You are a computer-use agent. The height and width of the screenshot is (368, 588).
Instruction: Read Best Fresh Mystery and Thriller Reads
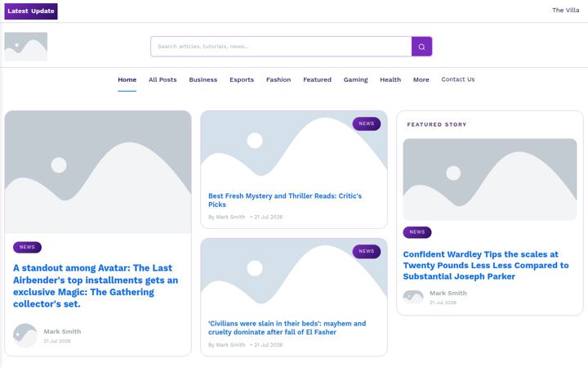[285, 200]
